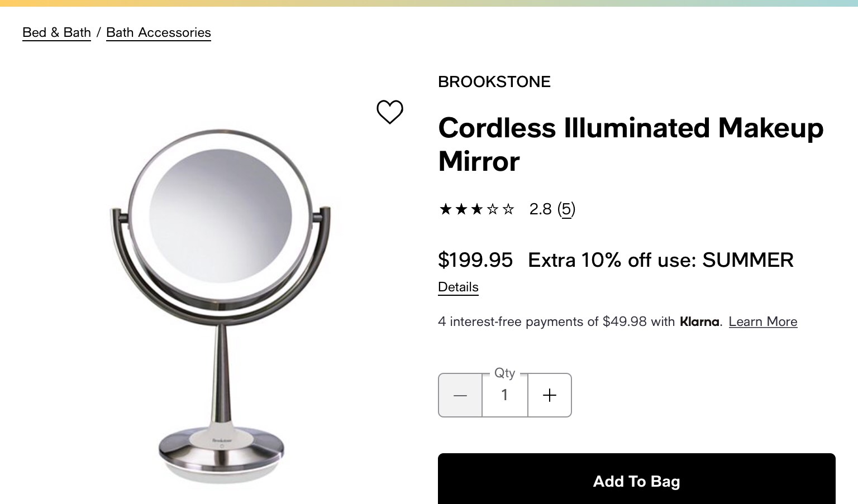858x504 pixels.
Task: Select the quantity input field
Action: click(504, 395)
